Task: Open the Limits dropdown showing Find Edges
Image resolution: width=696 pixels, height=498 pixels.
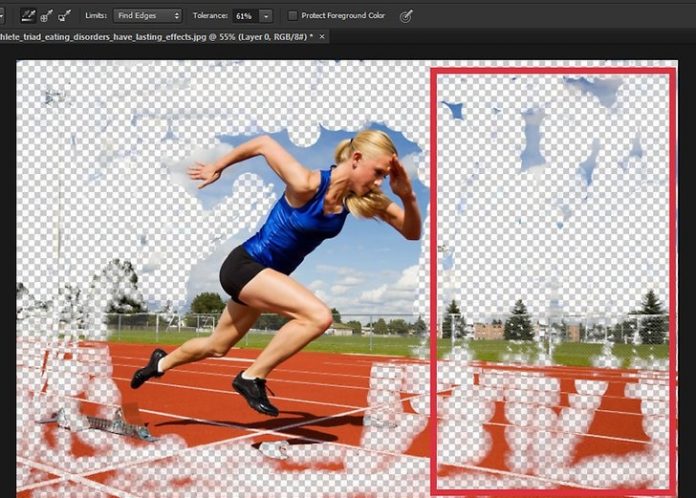Action: [x=146, y=16]
